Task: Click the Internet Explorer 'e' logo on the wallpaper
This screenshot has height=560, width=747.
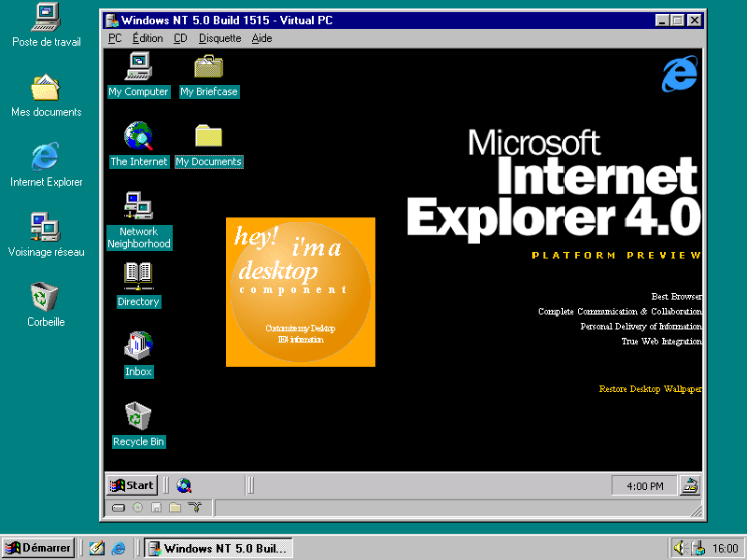Action: point(680,74)
